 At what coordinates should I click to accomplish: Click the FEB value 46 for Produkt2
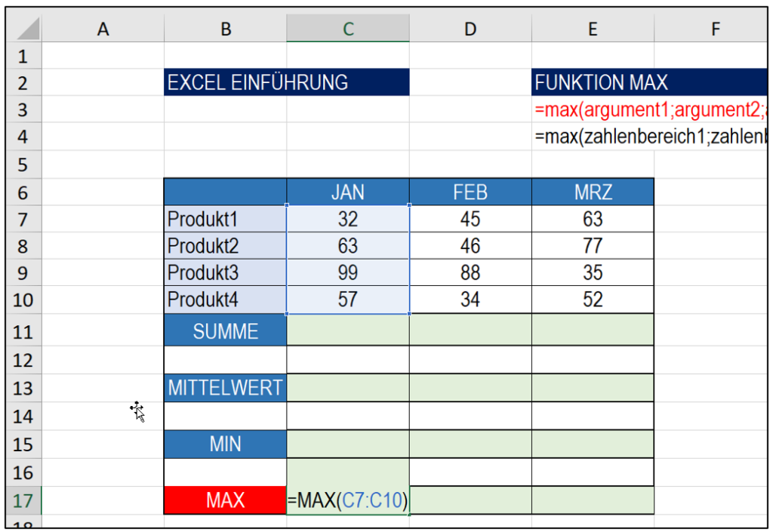pos(470,246)
